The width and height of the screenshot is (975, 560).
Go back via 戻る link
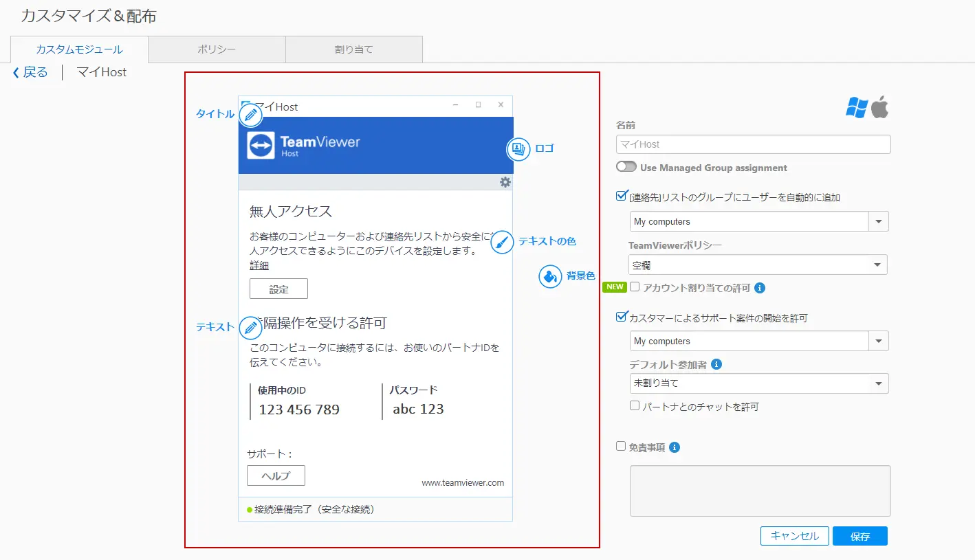[36, 72]
